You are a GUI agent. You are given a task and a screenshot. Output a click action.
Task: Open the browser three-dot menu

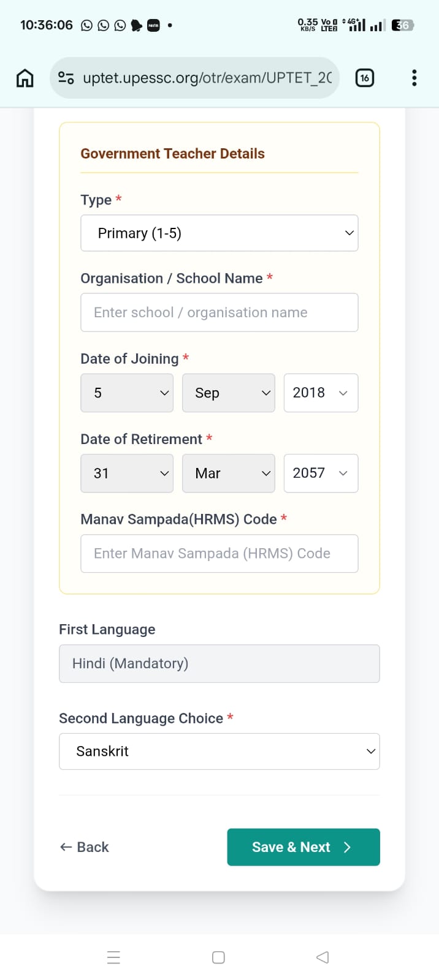(x=414, y=78)
